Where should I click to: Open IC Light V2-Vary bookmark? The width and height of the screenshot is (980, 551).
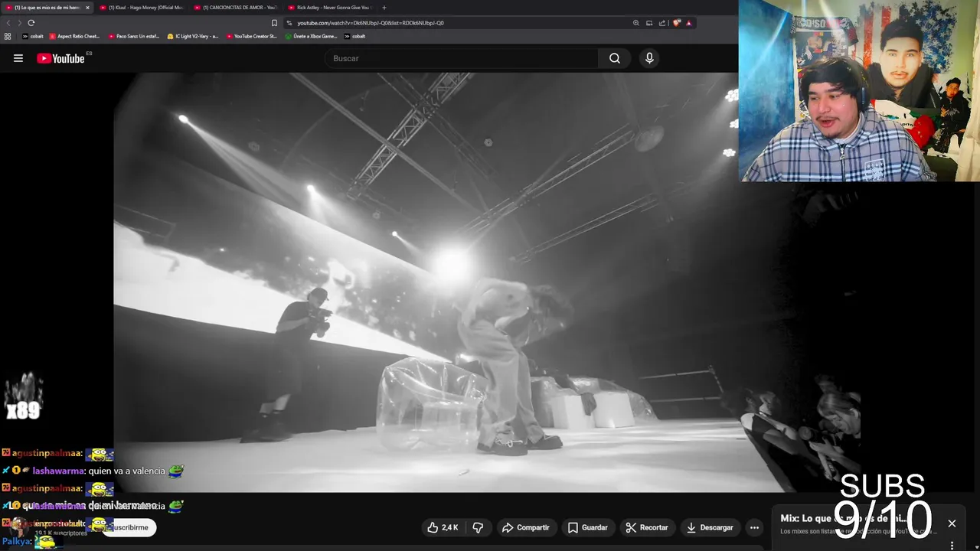193,36
